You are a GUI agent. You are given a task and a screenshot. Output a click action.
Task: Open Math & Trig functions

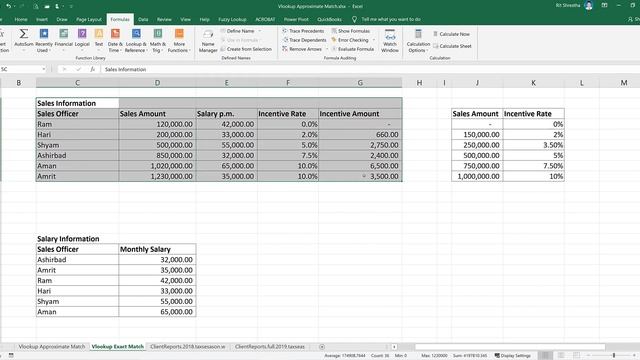tap(158, 40)
